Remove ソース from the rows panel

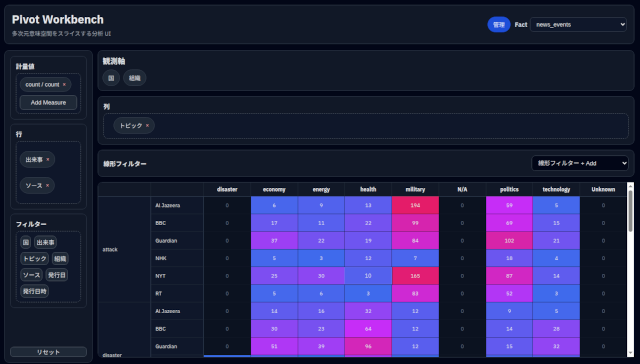[x=47, y=186]
